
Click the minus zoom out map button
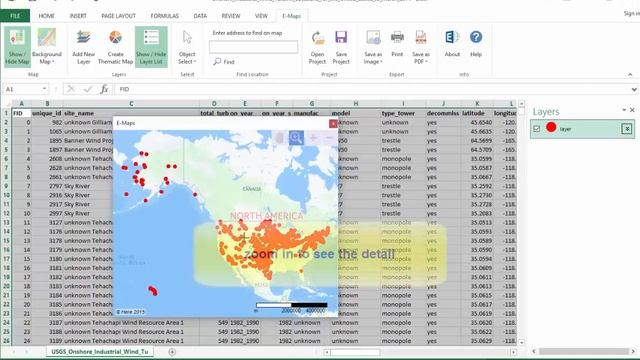click(329, 138)
